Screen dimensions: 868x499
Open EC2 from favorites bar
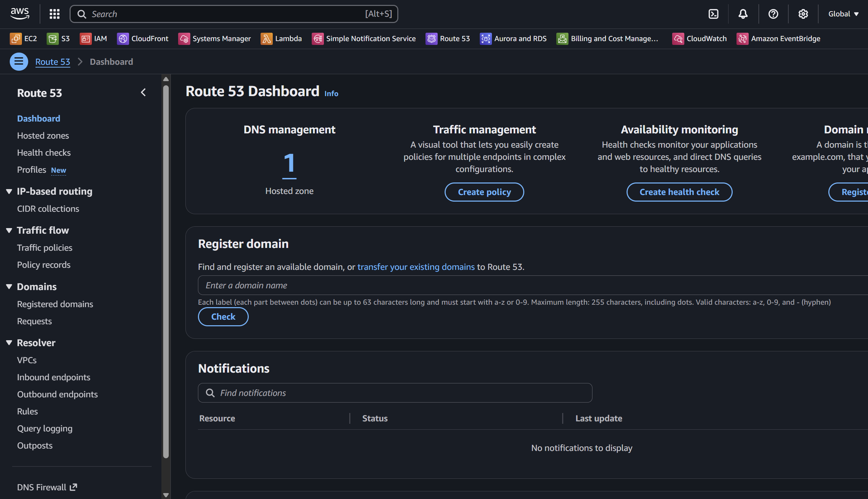(24, 39)
